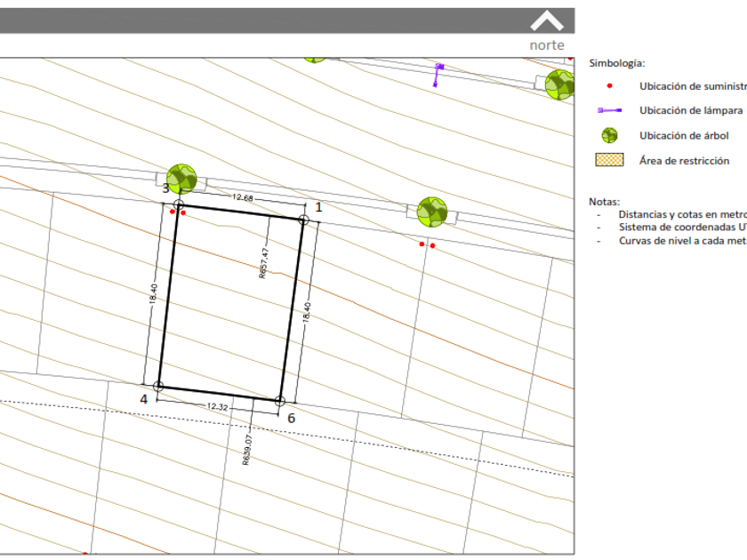
Task: Click vertex label 1
Action: 318,207
